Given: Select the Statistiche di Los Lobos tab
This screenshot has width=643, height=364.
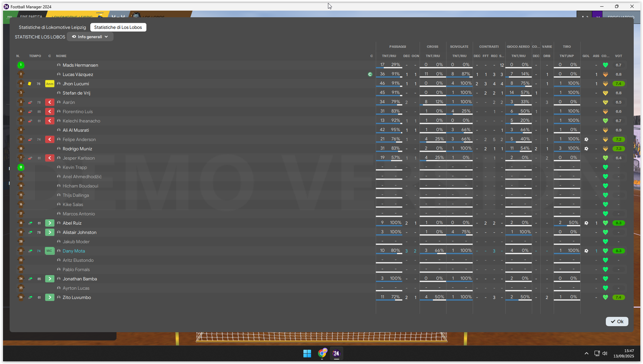Looking at the screenshot, I should pyautogui.click(x=118, y=27).
